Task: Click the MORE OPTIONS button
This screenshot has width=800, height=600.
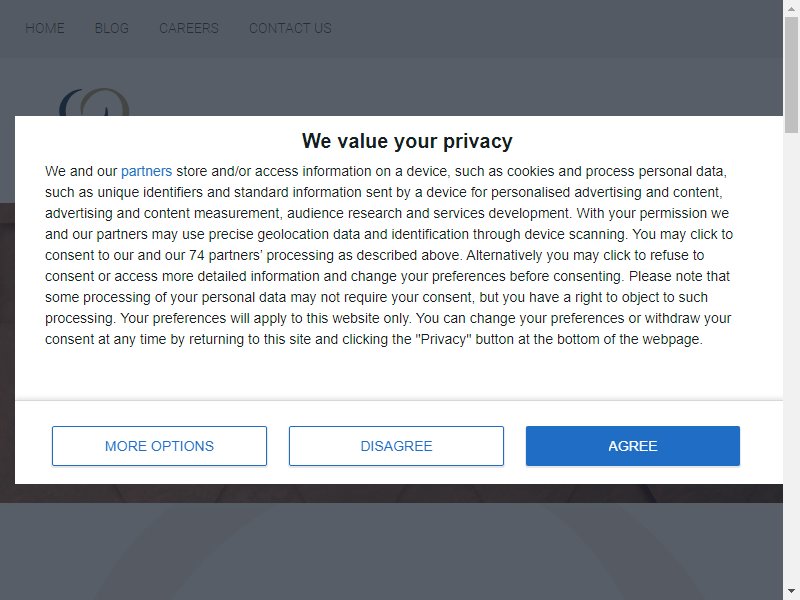Action: tap(159, 446)
